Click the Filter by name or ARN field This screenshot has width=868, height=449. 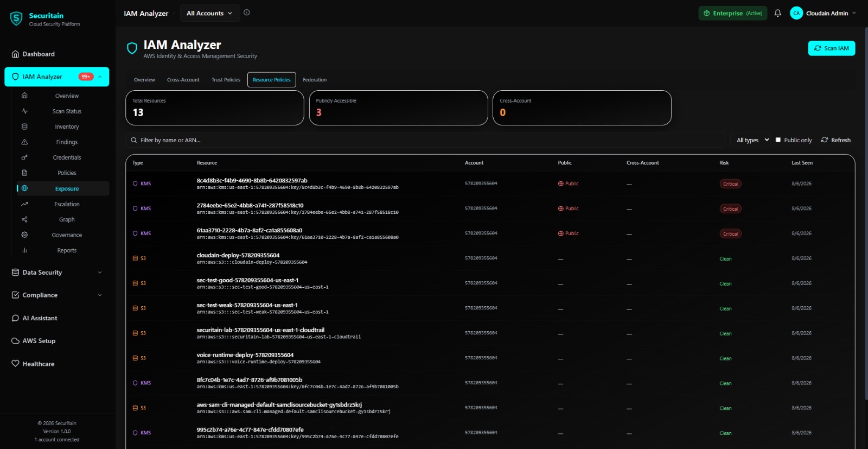(425, 140)
